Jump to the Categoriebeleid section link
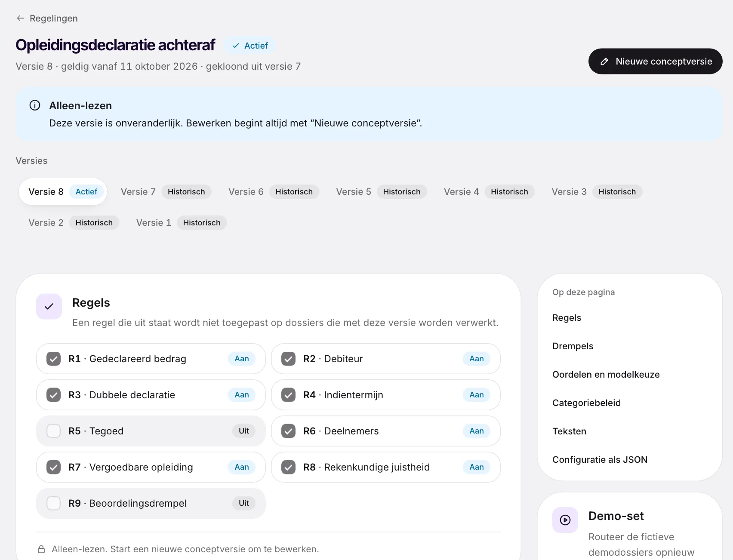 click(x=586, y=403)
